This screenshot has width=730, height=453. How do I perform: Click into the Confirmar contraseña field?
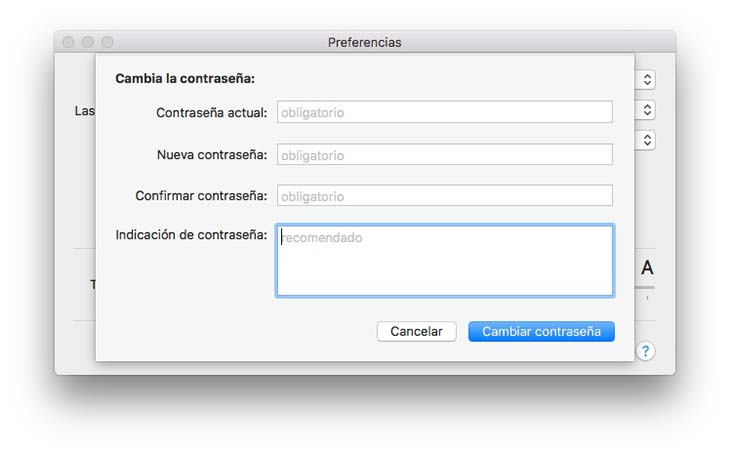444,196
